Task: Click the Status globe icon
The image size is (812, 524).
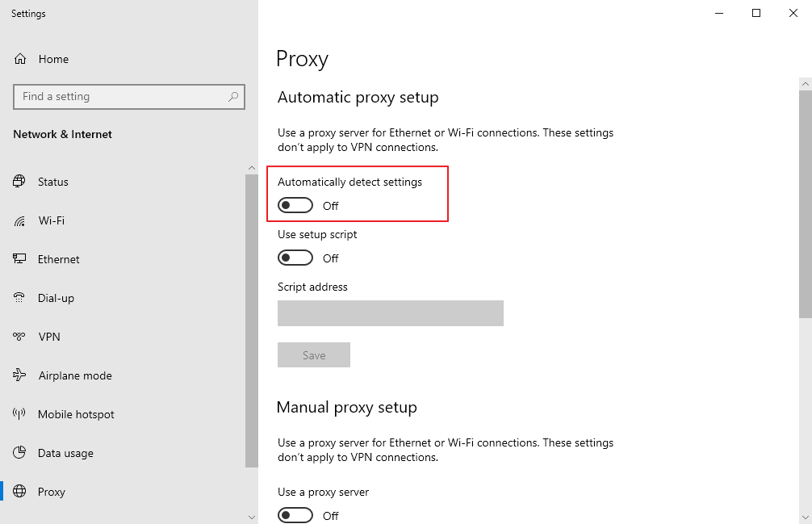Action: [19, 182]
